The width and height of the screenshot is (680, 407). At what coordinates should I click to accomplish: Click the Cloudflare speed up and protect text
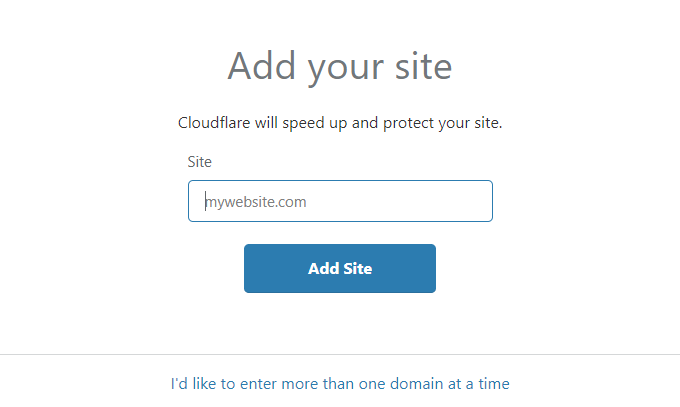tap(340, 123)
